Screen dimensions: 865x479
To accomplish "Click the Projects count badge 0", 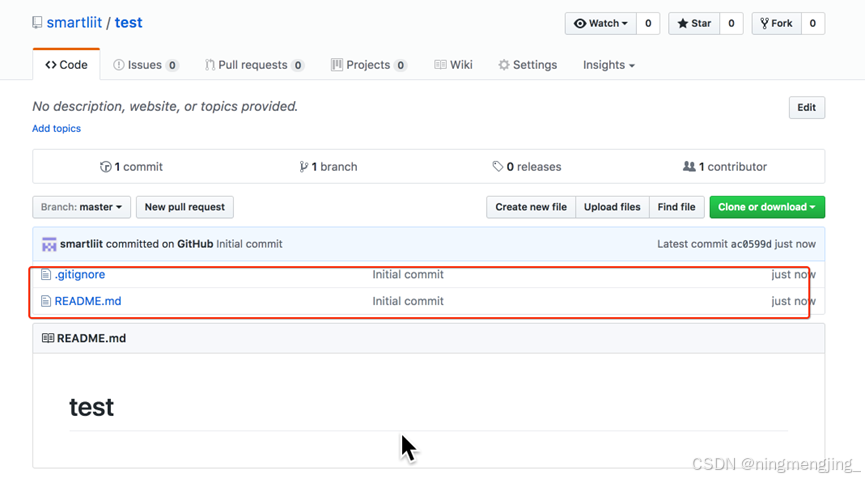I will click(x=401, y=65).
